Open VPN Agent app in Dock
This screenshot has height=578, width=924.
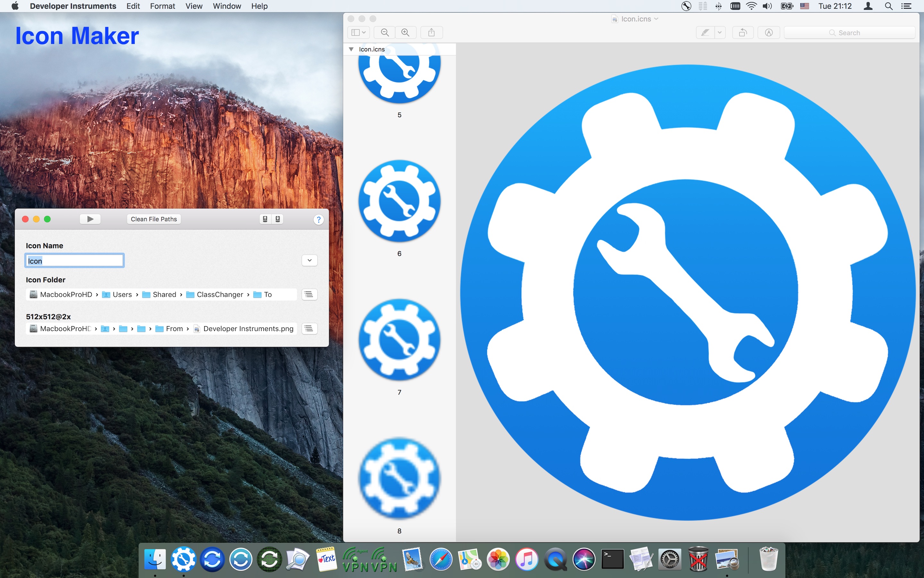(356, 559)
